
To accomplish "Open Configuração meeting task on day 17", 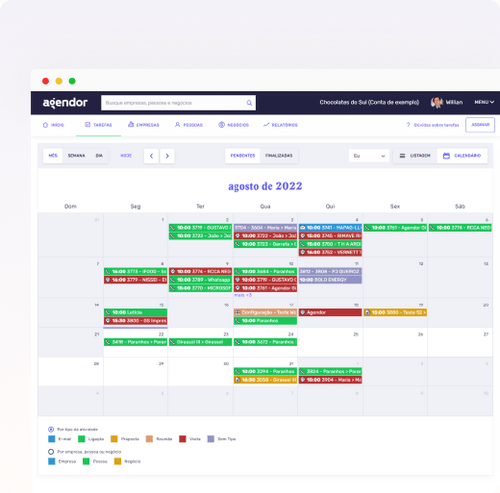I will coord(265,312).
